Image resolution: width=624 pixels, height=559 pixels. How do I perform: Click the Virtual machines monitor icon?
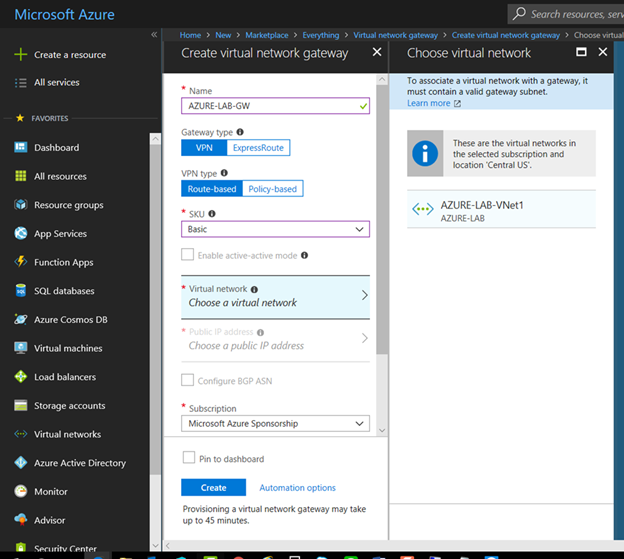pos(20,348)
